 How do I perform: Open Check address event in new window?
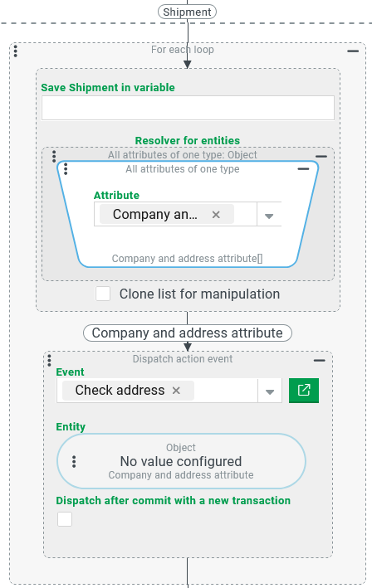pyautogui.click(x=304, y=391)
